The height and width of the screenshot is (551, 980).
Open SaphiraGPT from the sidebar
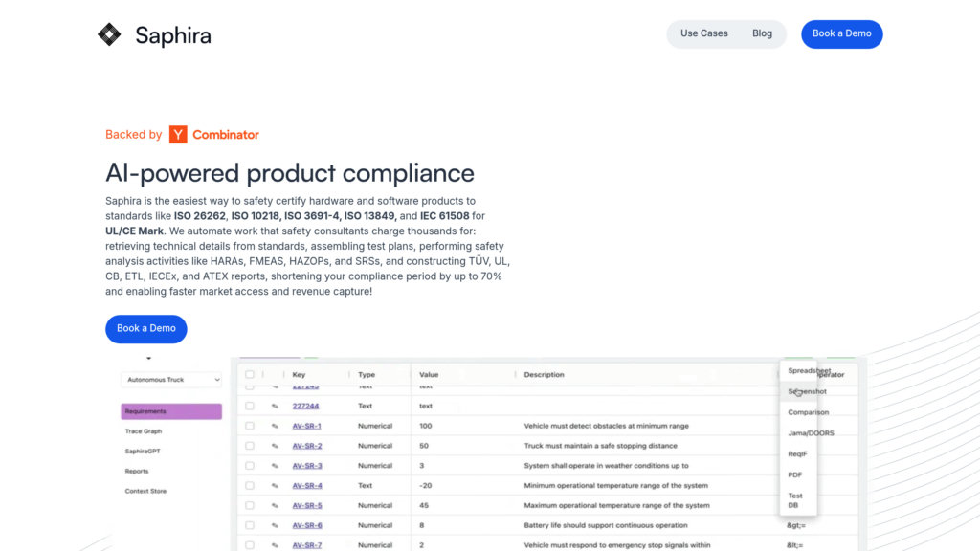(x=143, y=452)
